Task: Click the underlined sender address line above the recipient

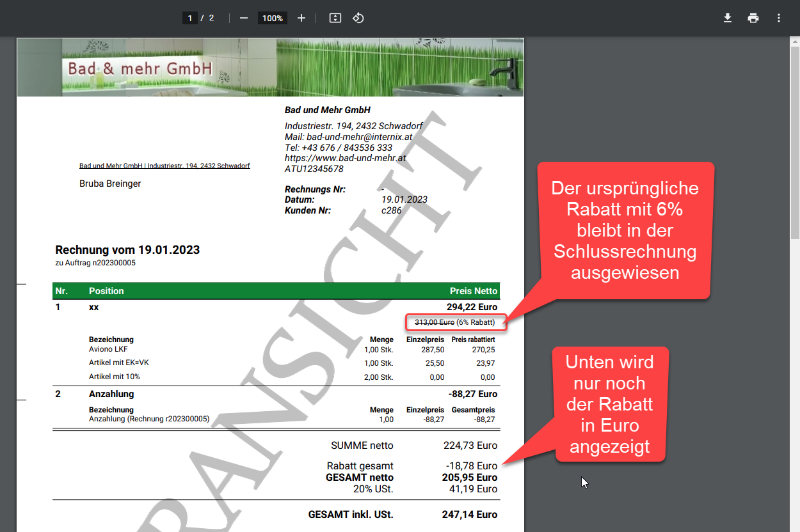Action: tap(164, 166)
